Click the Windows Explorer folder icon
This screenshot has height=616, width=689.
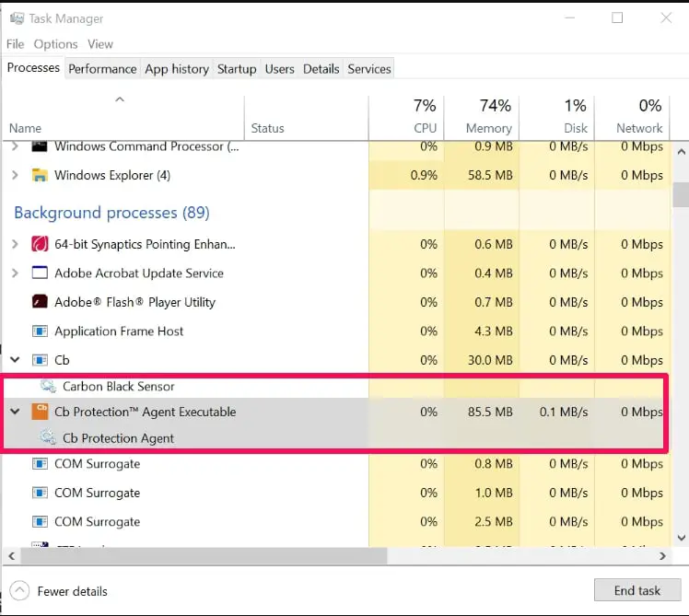40,175
